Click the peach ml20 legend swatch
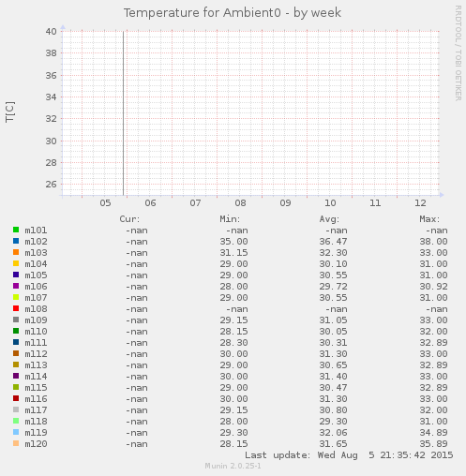Viewport: 466px width, 476px height. pyautogui.click(x=16, y=443)
